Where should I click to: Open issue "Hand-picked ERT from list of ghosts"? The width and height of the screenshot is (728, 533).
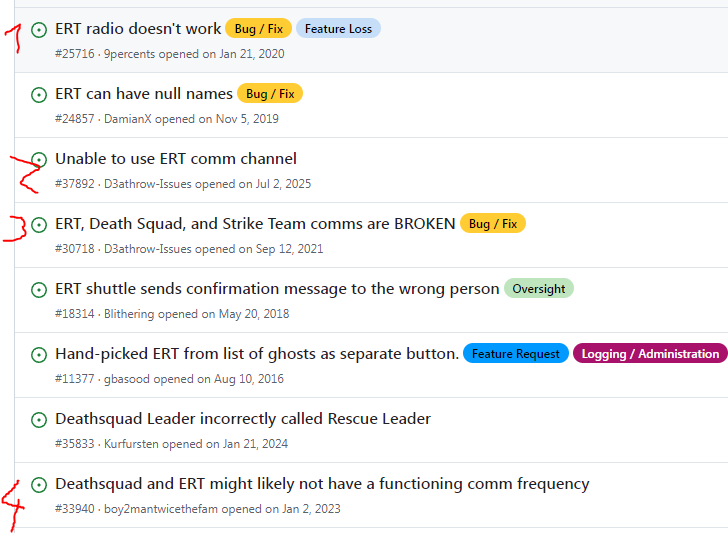256,354
